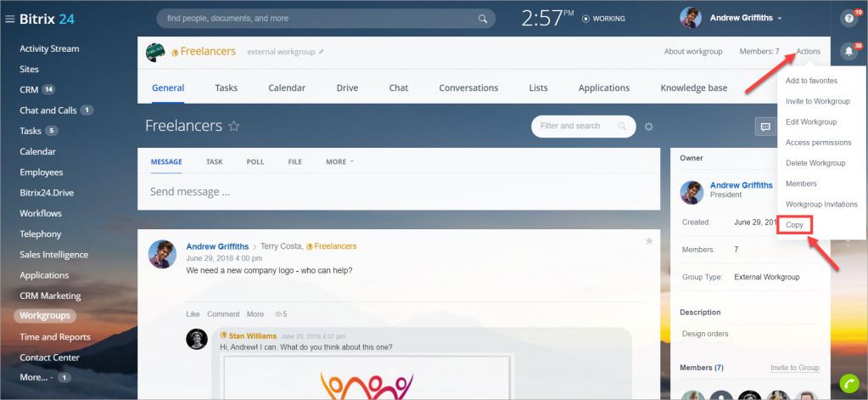Click the Freelancers workgroup avatar icon
The width and height of the screenshot is (868, 400).
[x=155, y=52]
